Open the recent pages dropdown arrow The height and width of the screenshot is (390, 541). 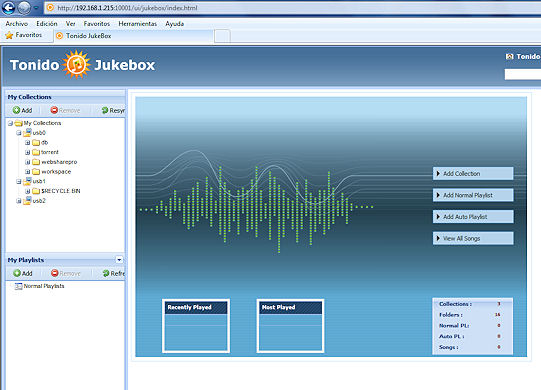(36, 8)
